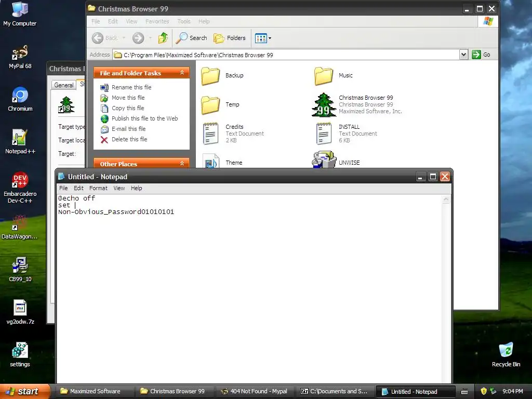This screenshot has height=399, width=532.
Task: Select CB99_10 installer icon on desktop
Action: point(20,270)
